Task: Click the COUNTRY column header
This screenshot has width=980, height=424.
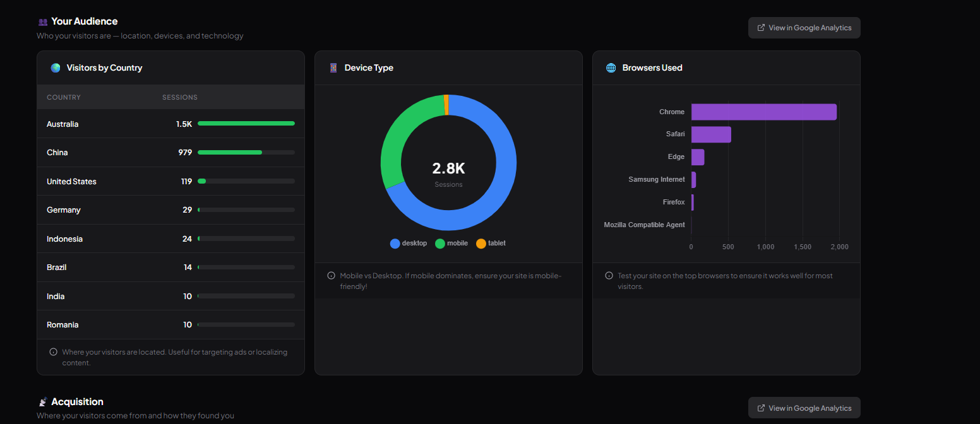Action: coord(64,97)
